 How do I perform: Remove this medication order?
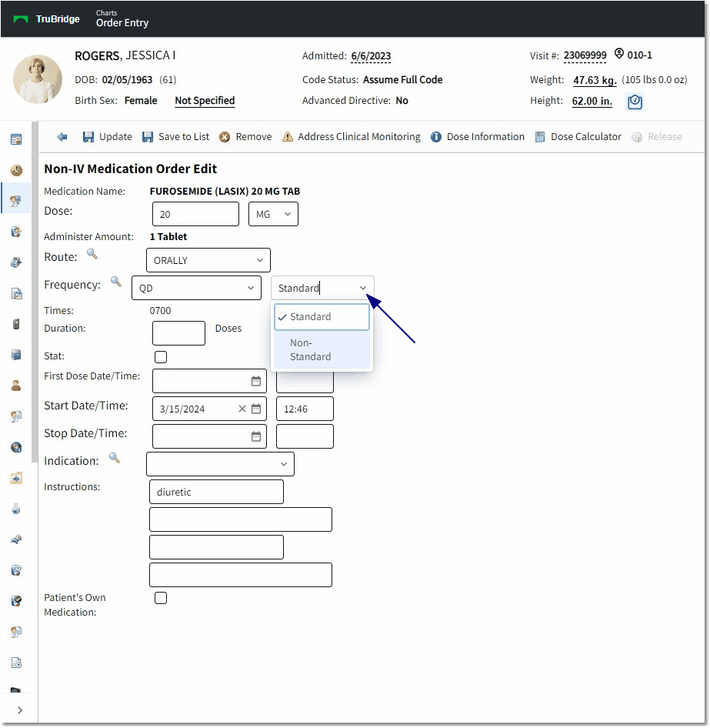point(245,136)
